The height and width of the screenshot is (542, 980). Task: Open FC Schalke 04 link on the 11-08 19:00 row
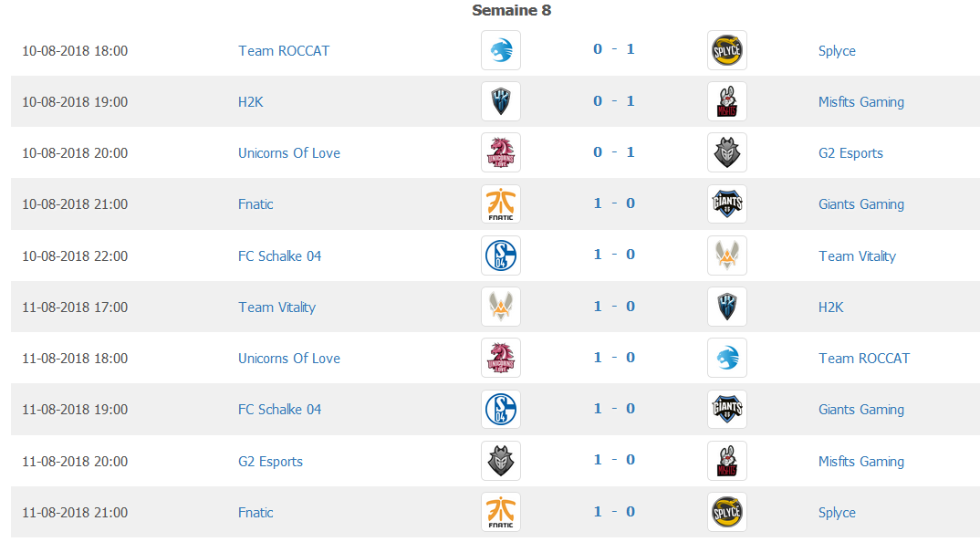(x=279, y=410)
